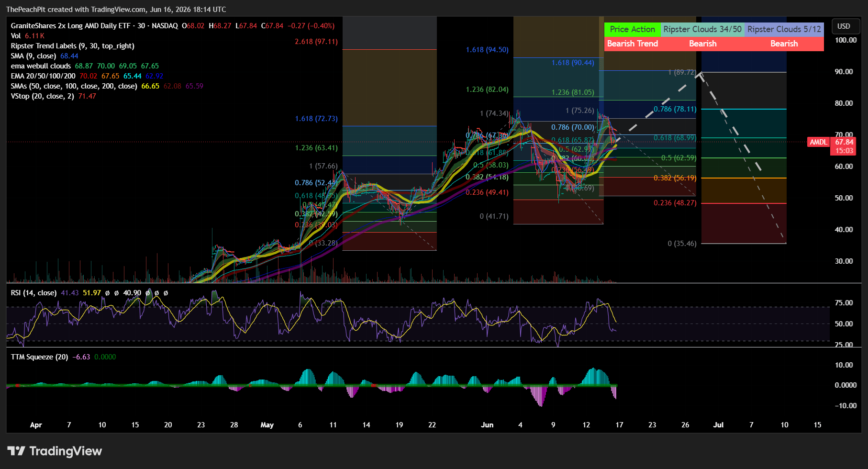Image resolution: width=868 pixels, height=469 pixels.
Task: Select the 0.5 (62.59) Fibonacci label
Action: (x=679, y=158)
